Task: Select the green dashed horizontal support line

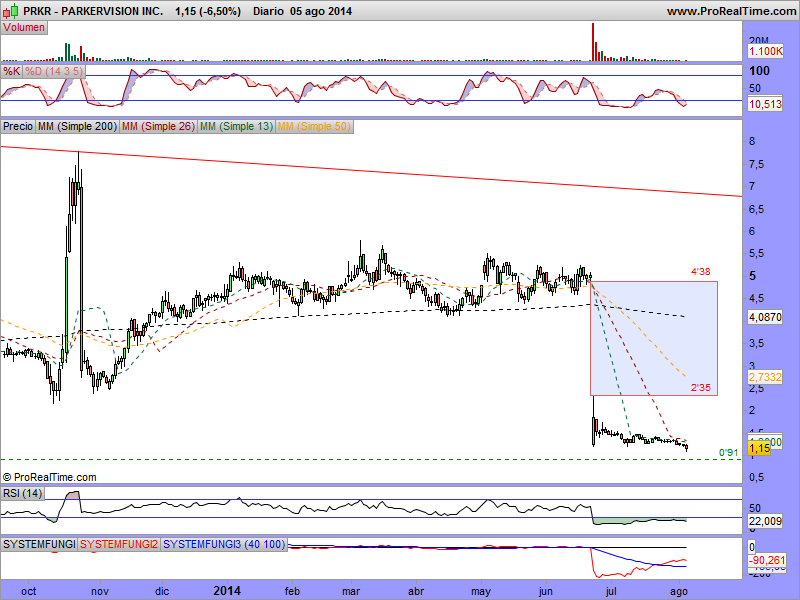Action: click(371, 459)
